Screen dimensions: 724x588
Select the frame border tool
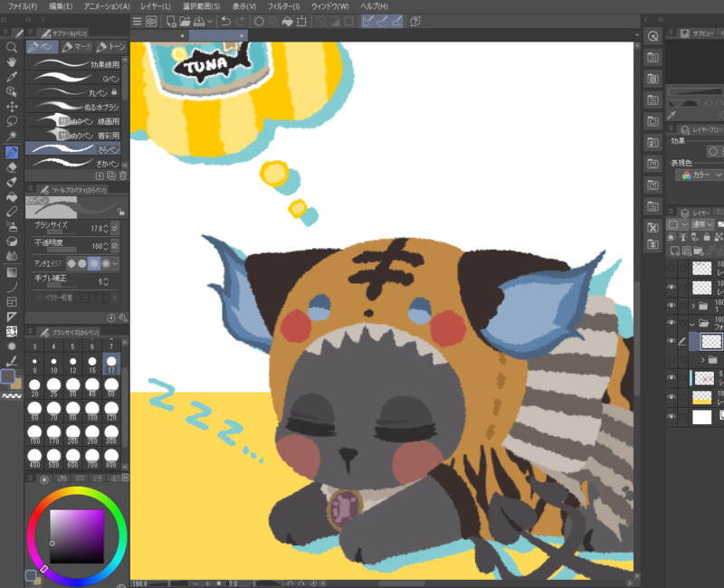point(12,302)
